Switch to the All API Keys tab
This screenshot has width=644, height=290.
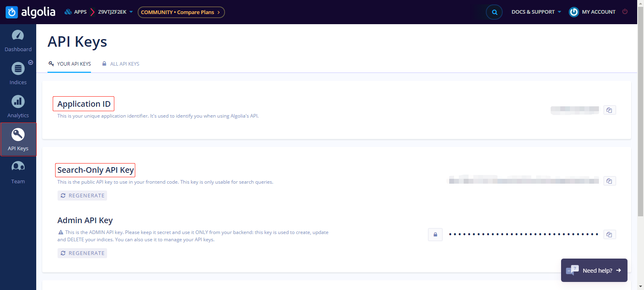pos(120,64)
